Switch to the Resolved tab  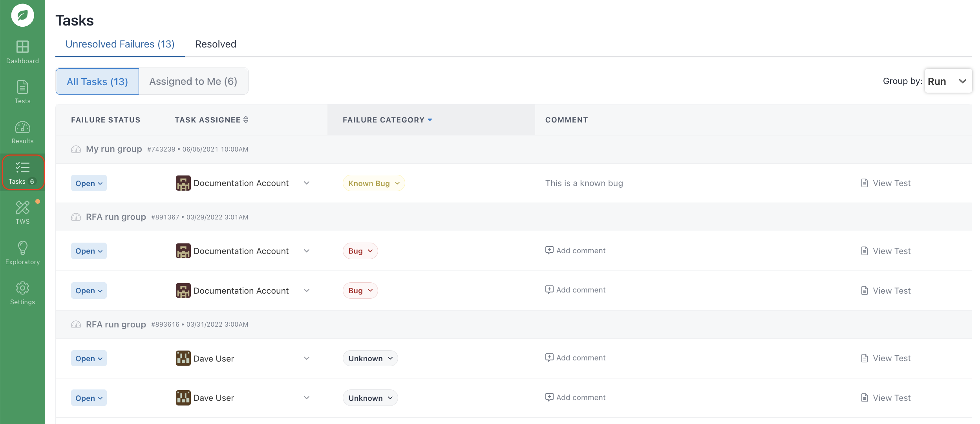216,44
